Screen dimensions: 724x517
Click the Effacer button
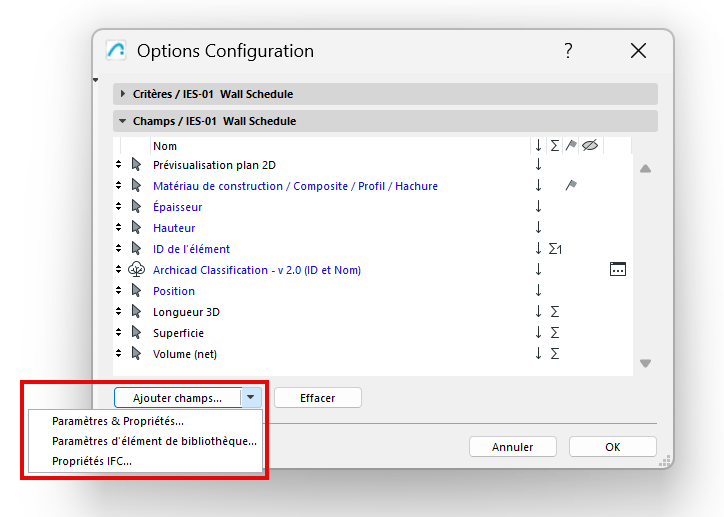(x=317, y=398)
